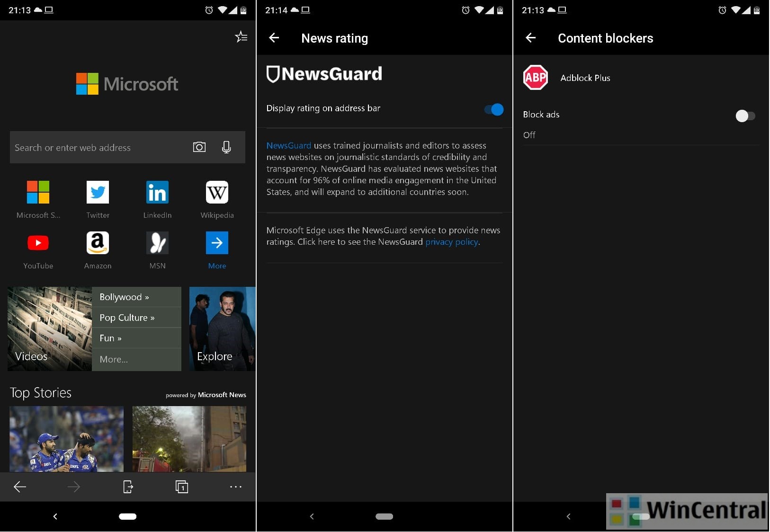Enable Block ads for Adblock Plus
770x532 pixels.
[x=745, y=115]
